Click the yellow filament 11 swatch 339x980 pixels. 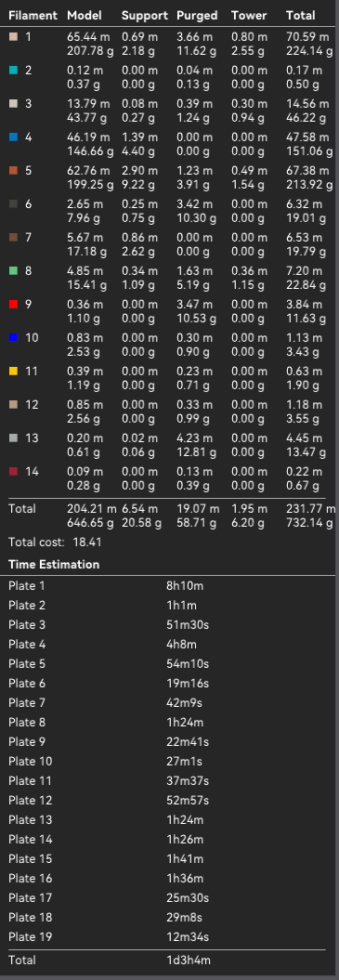click(13, 372)
